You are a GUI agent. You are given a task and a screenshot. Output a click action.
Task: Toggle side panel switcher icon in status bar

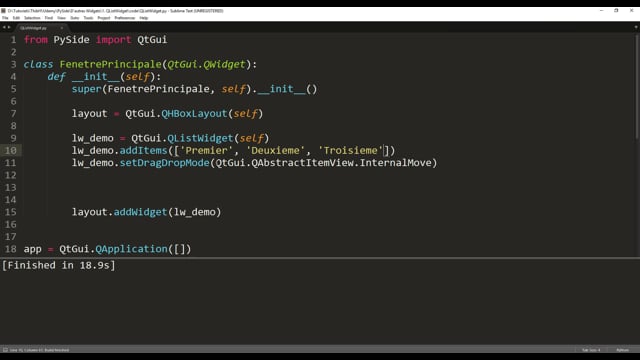[5, 350]
